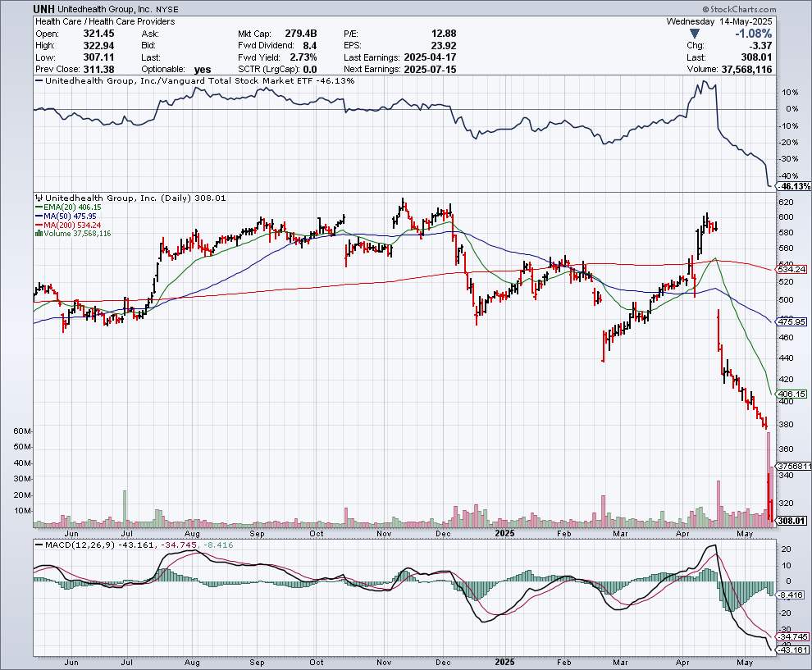Click the Chg value -3.37

point(760,46)
